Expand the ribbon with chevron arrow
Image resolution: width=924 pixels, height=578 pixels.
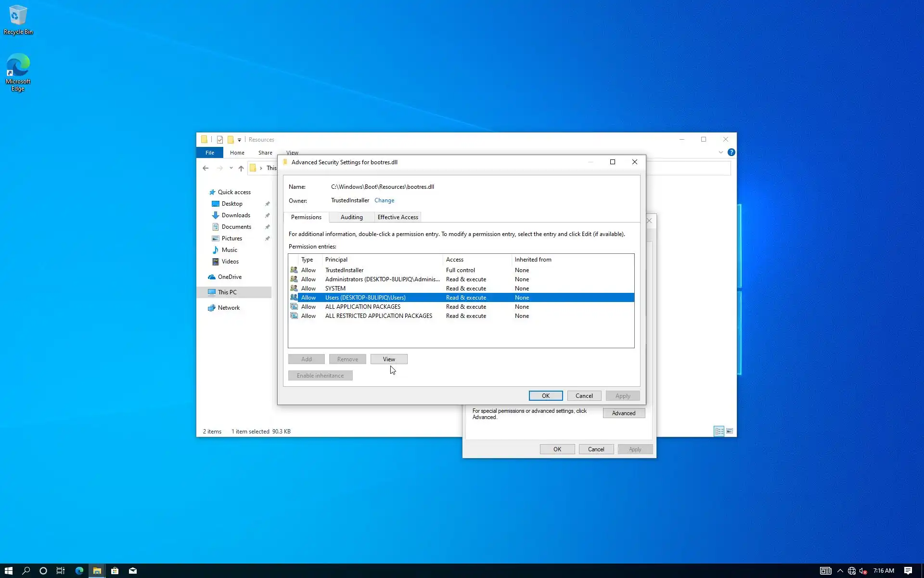point(720,152)
